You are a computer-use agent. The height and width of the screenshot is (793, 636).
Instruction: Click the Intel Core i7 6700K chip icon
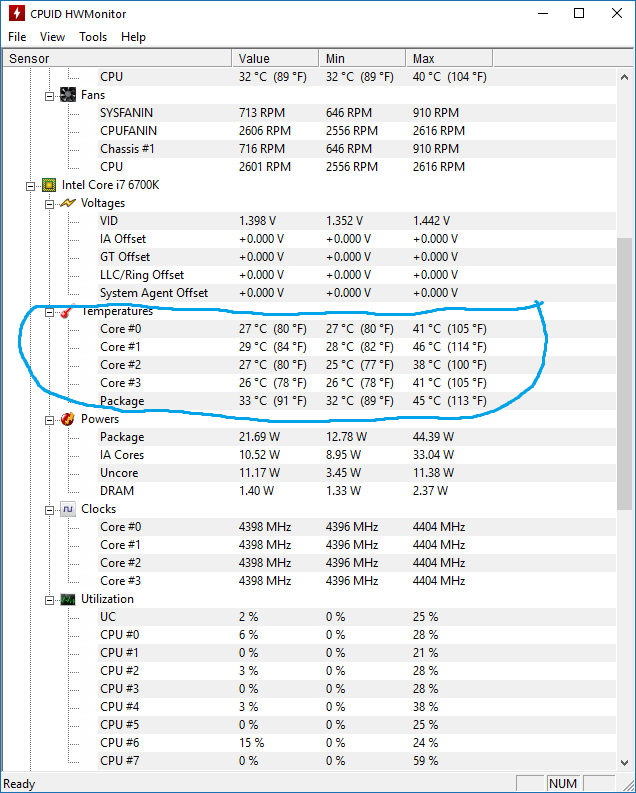[49, 185]
